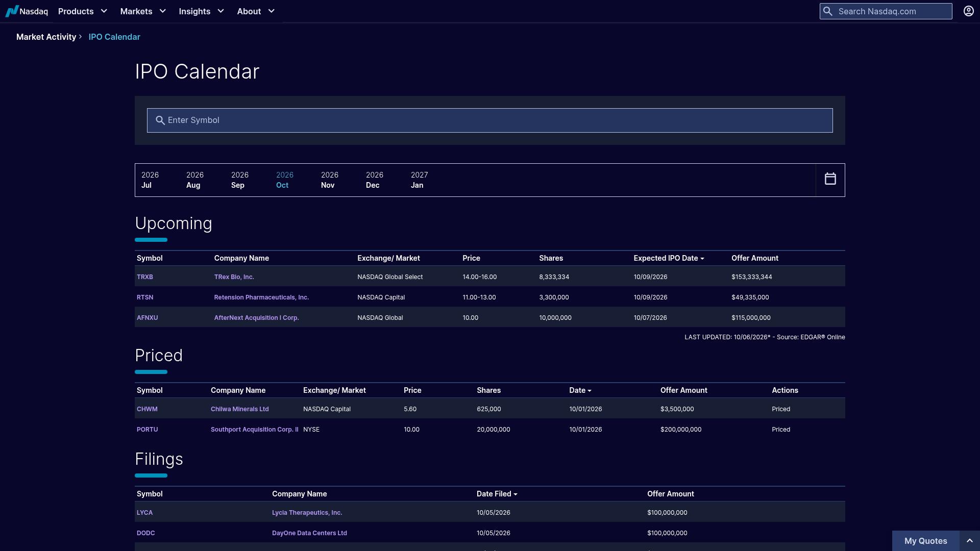Go to Market Activity breadcrumb
The width and height of the screenshot is (980, 551).
[46, 37]
